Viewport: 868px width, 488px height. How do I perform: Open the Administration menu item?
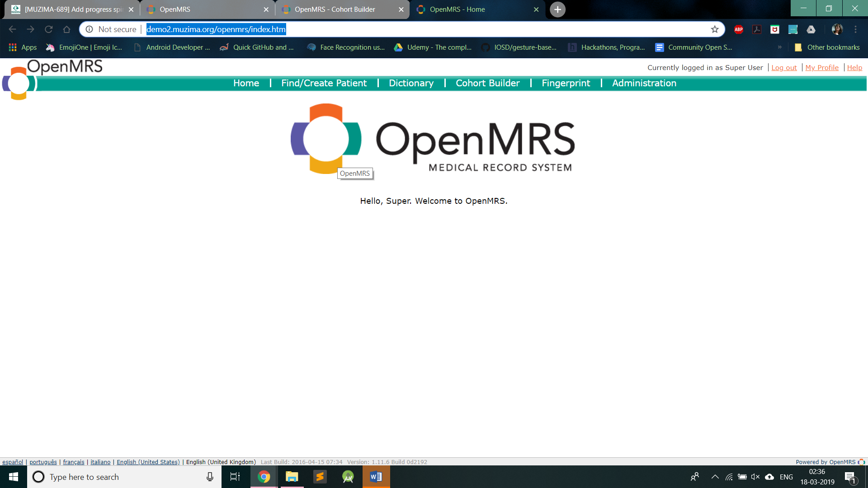click(644, 83)
